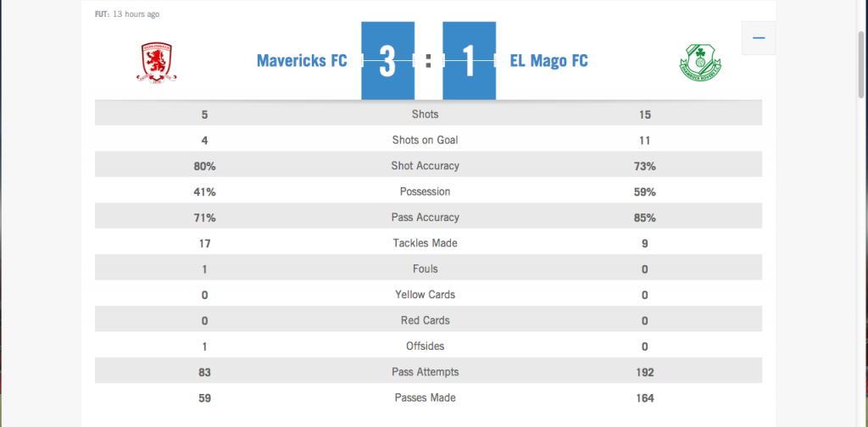The height and width of the screenshot is (427, 868).
Task: Click the Possession stat label
Action: pyautogui.click(x=425, y=191)
